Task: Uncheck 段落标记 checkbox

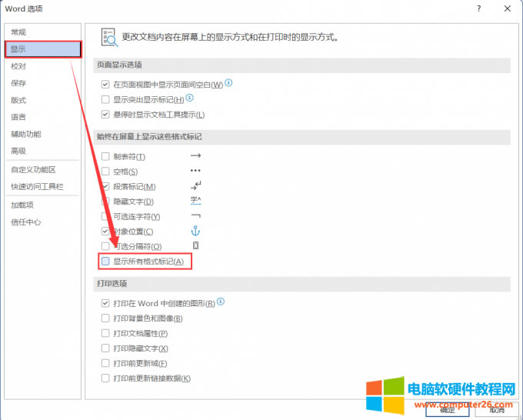Action: (106, 186)
